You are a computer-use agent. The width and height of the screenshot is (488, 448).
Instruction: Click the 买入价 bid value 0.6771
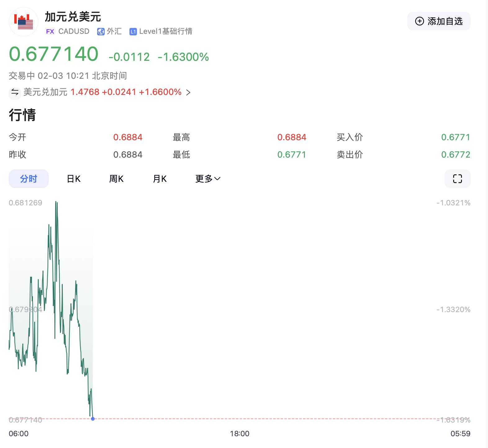coord(455,137)
